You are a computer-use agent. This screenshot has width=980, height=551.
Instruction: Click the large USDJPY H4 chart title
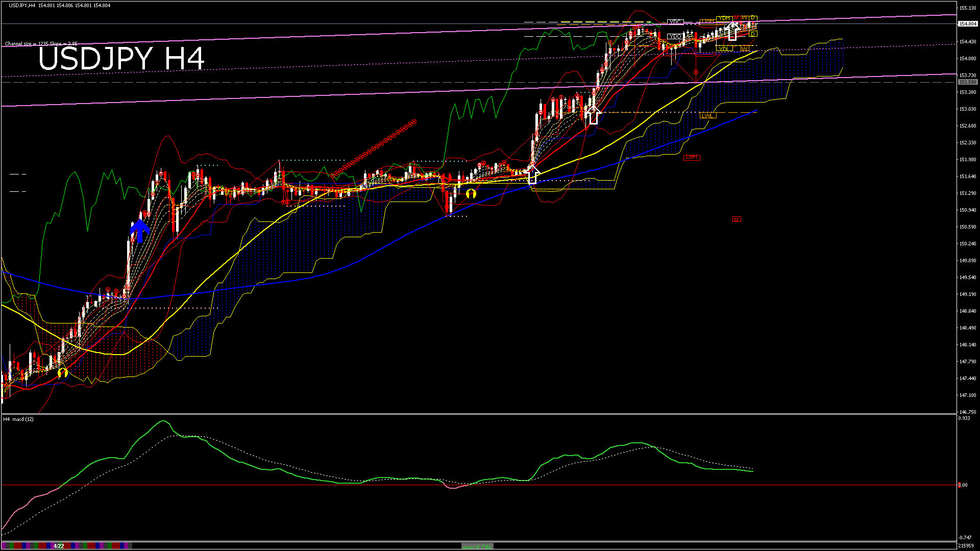[121, 59]
